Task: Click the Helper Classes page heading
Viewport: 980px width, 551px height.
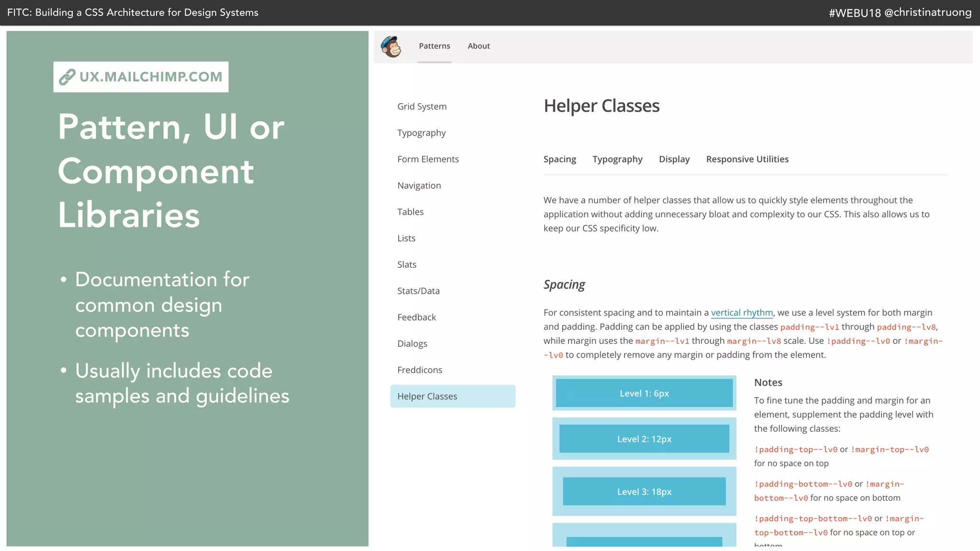Action: point(601,106)
